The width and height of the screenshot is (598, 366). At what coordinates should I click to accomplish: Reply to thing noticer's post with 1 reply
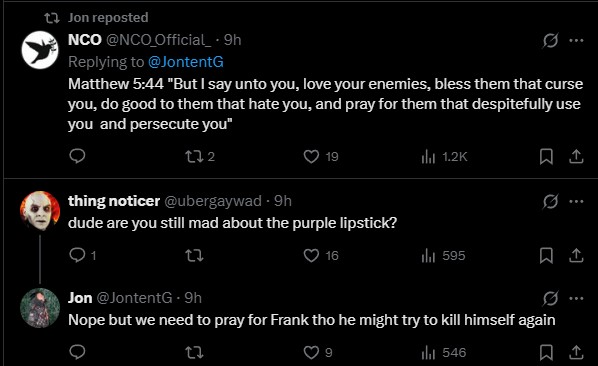point(82,255)
